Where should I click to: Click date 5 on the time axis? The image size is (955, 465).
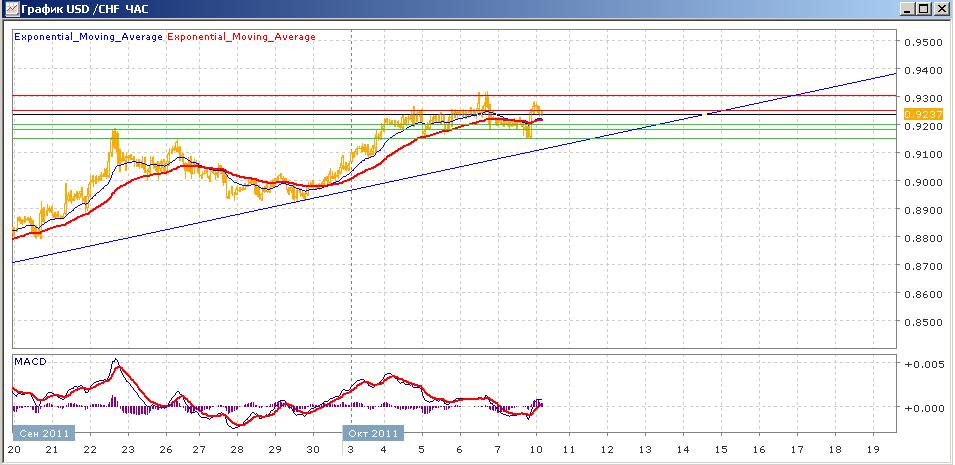click(x=421, y=450)
